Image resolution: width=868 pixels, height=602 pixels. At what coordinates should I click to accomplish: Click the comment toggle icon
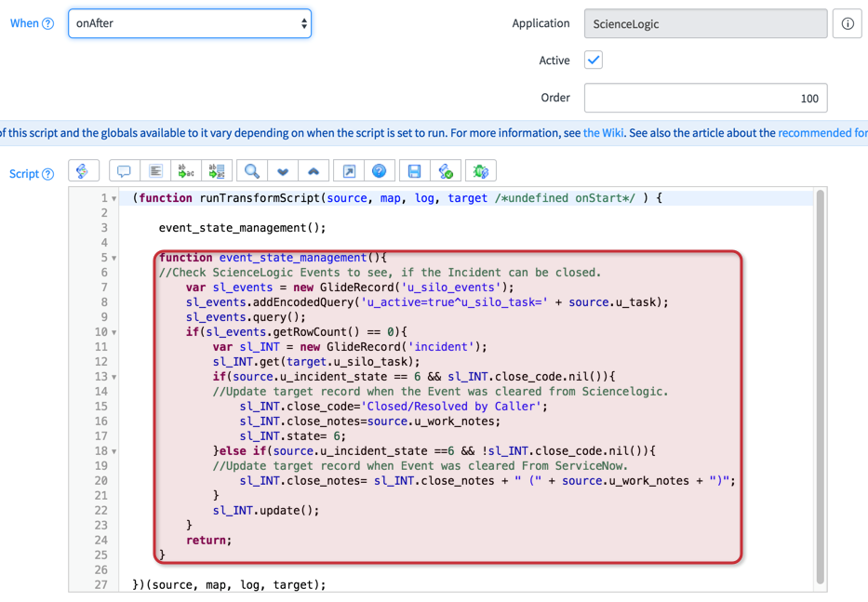click(124, 171)
